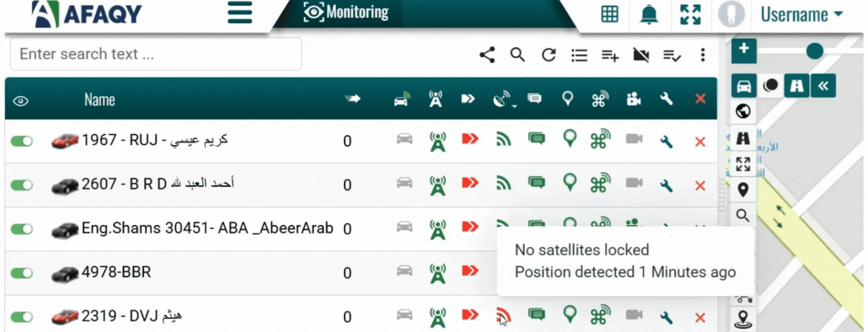Toggle the switch for Eng.Shams 30451 unit
The height and width of the screenshot is (332, 868).
click(x=22, y=229)
